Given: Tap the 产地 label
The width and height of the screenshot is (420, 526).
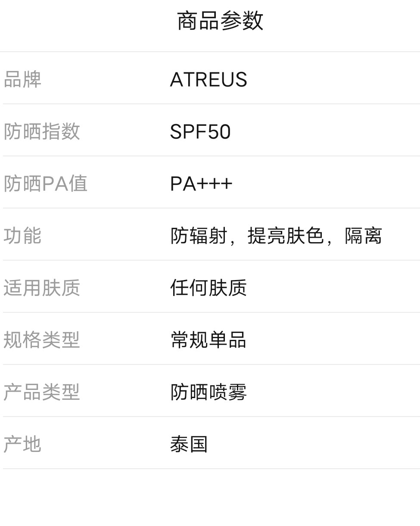Looking at the screenshot, I should point(22,445).
